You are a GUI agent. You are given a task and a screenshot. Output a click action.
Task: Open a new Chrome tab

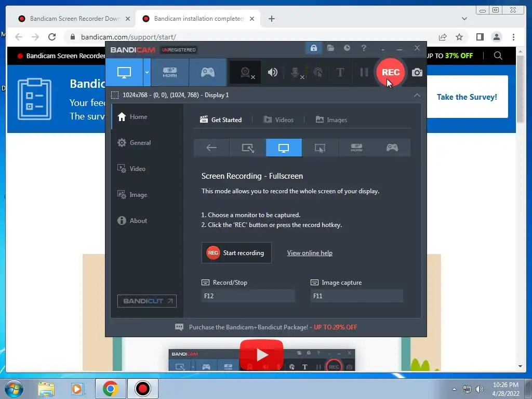(271, 19)
